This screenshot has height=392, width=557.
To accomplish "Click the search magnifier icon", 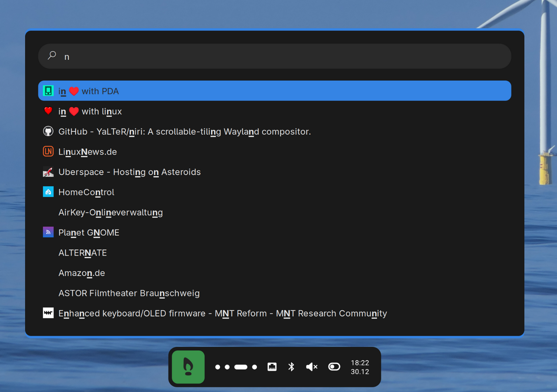I will [x=52, y=56].
